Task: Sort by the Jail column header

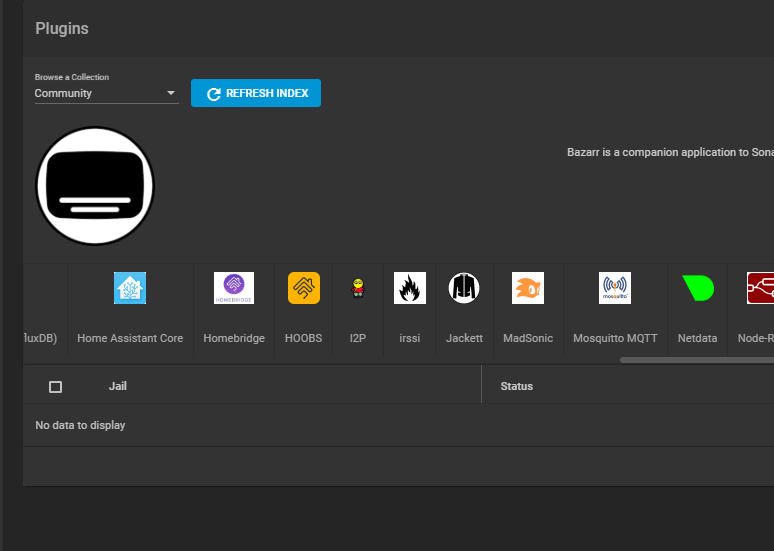Action: [117, 386]
